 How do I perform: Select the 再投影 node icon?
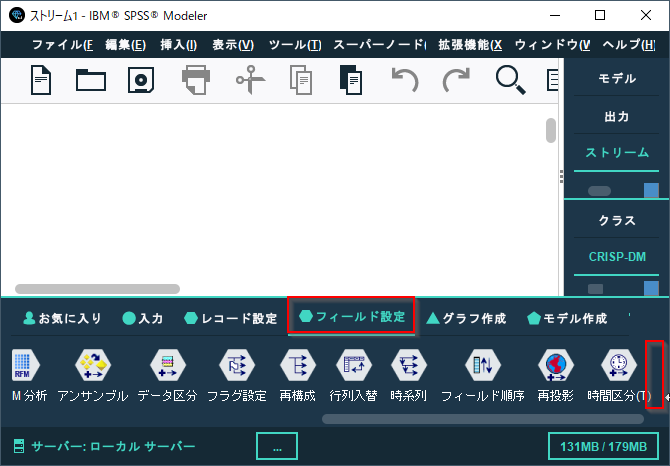click(x=555, y=365)
